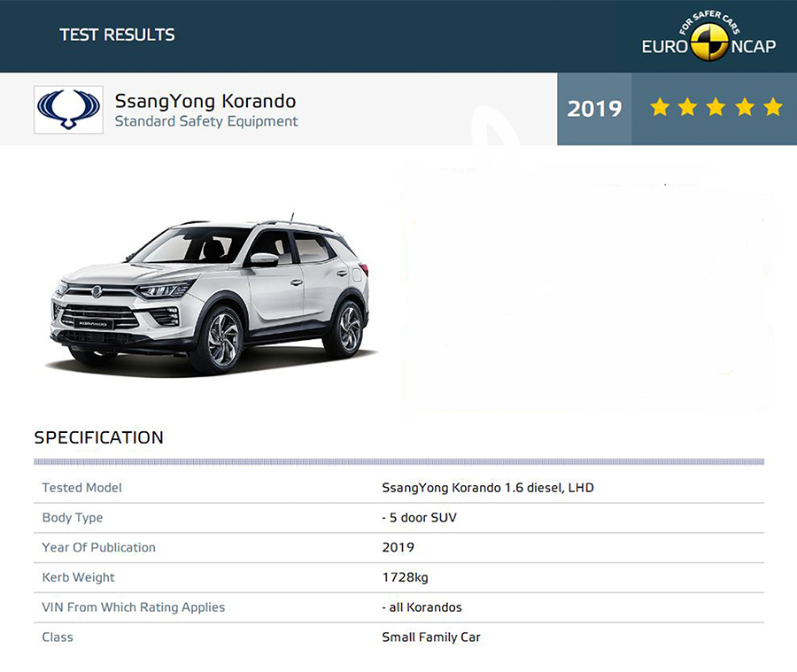Click the TEST RESULTS header title
Screen dimensions: 797x672
(117, 35)
